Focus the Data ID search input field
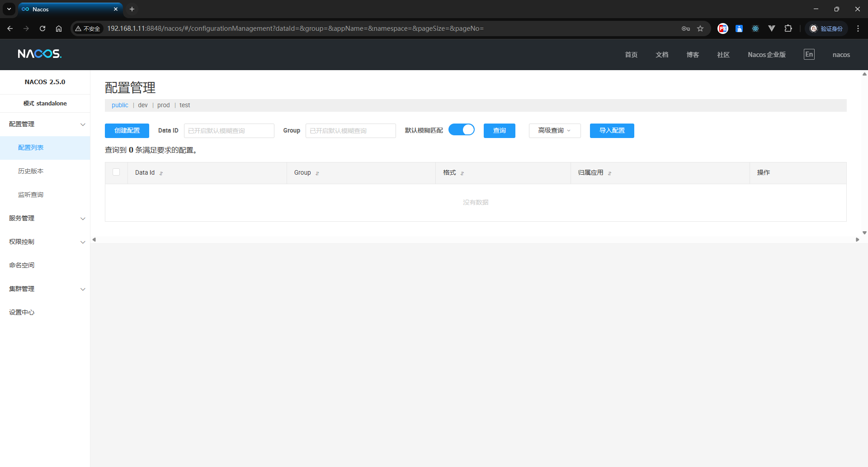This screenshot has height=467, width=868. [229, 131]
